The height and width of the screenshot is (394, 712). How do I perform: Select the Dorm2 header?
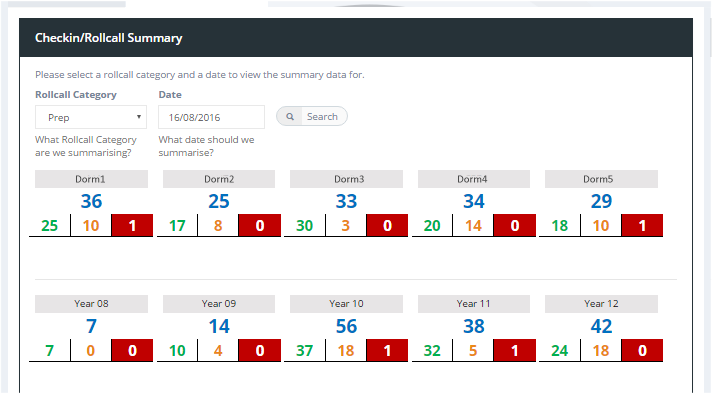219,179
